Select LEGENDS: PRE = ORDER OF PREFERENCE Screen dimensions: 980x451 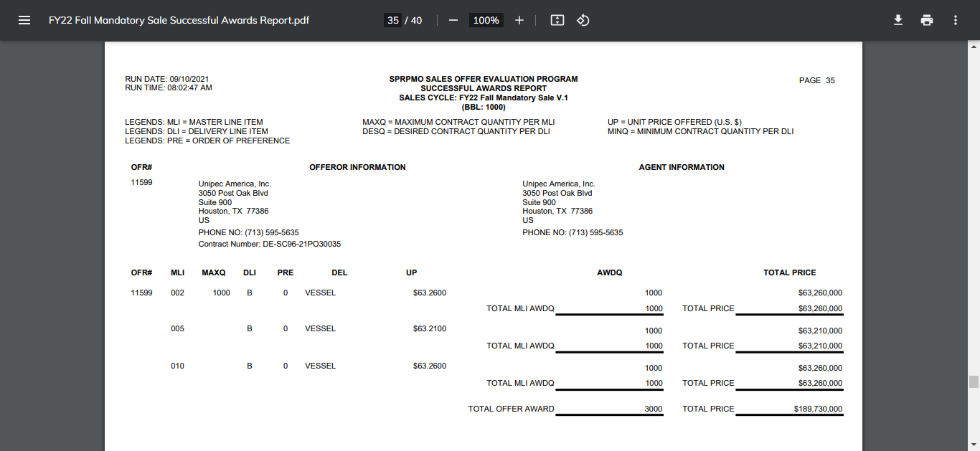207,141
